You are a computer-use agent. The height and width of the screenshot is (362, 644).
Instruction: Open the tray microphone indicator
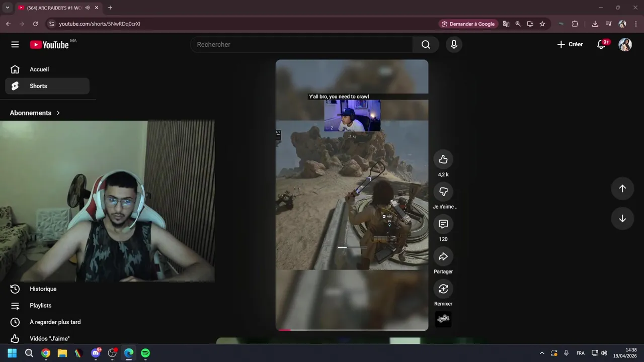(x=566, y=353)
